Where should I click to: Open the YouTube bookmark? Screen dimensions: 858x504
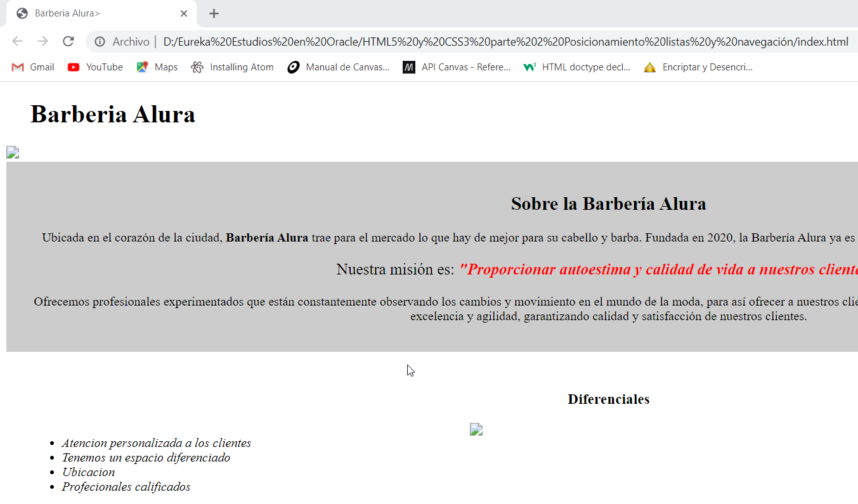point(95,67)
